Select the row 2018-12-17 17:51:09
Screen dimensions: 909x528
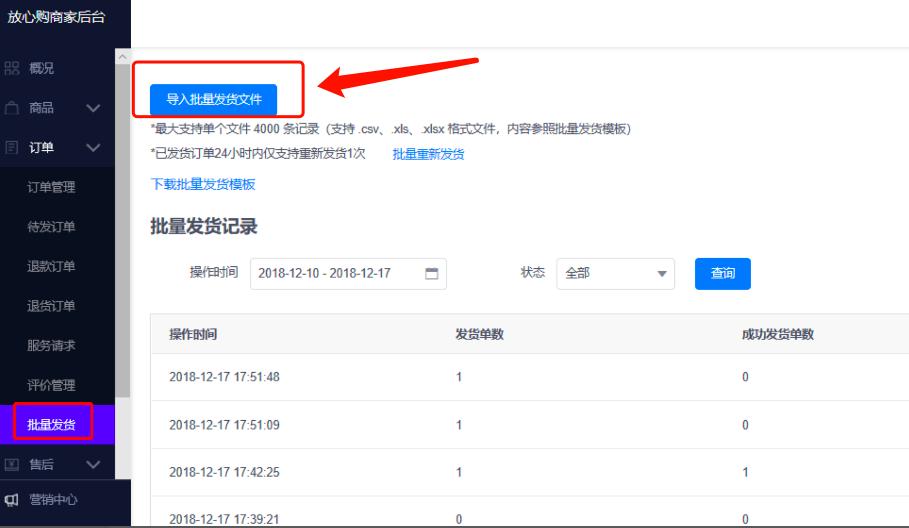530,425
